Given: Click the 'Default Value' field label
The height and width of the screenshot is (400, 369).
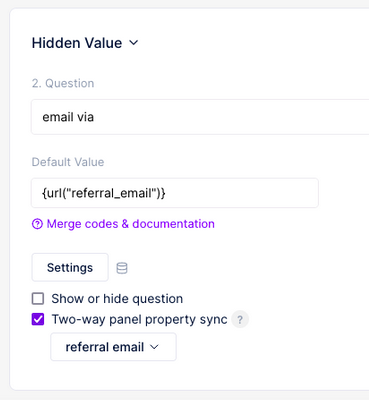Looking at the screenshot, I should (68, 162).
